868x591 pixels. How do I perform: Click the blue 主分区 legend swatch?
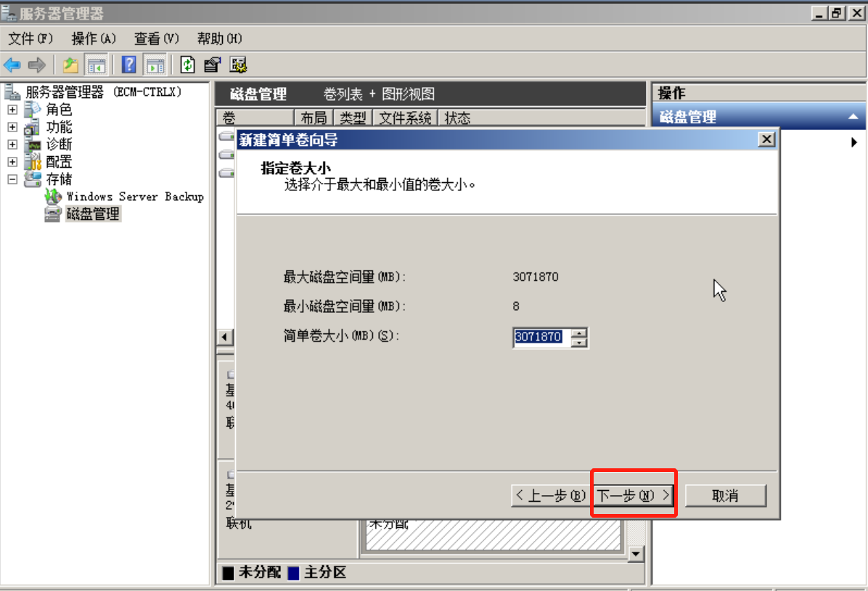pos(293,573)
